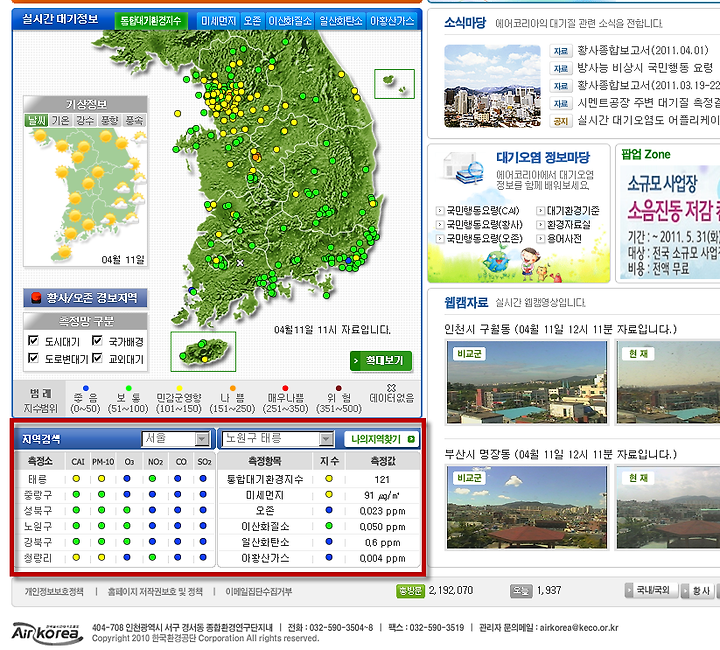Click the Jeju island inset map

click(203, 351)
